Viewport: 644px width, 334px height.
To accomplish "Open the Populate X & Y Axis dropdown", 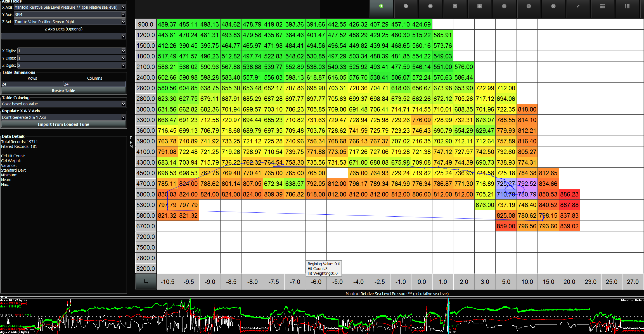I will pyautogui.click(x=123, y=117).
